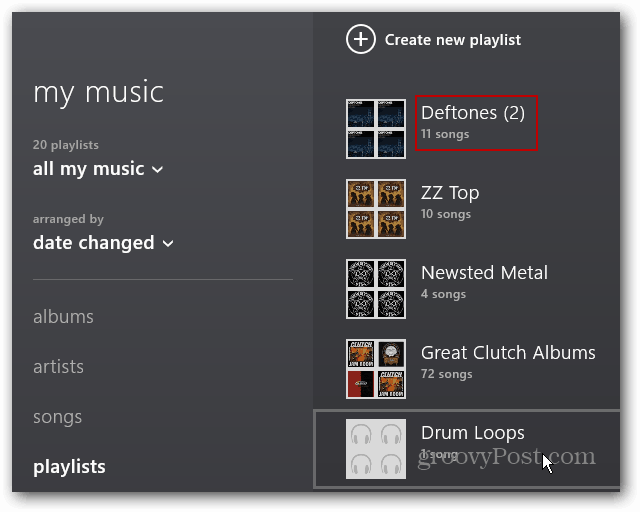Open the Deftones (2) playlist title
Viewport: 640px width, 512px height.
point(473,113)
